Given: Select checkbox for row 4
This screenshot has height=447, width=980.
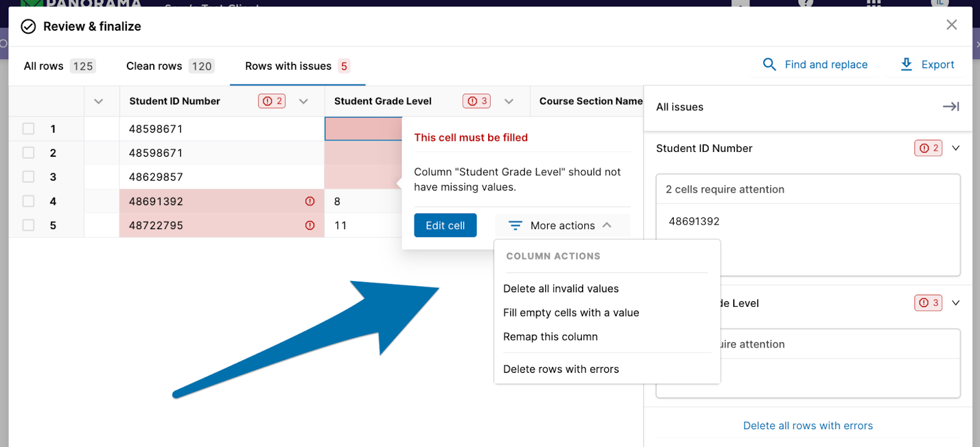Looking at the screenshot, I should coord(28,201).
